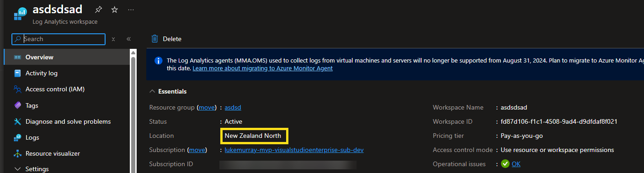Open lukemurray-mvp subscription link
Screen dimensions: 644x173
294,150
